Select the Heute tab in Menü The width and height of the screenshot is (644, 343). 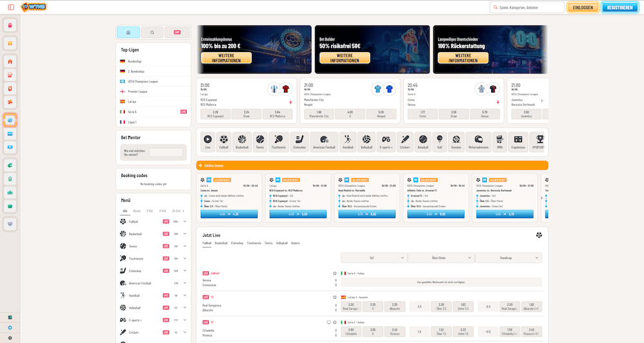(137, 210)
